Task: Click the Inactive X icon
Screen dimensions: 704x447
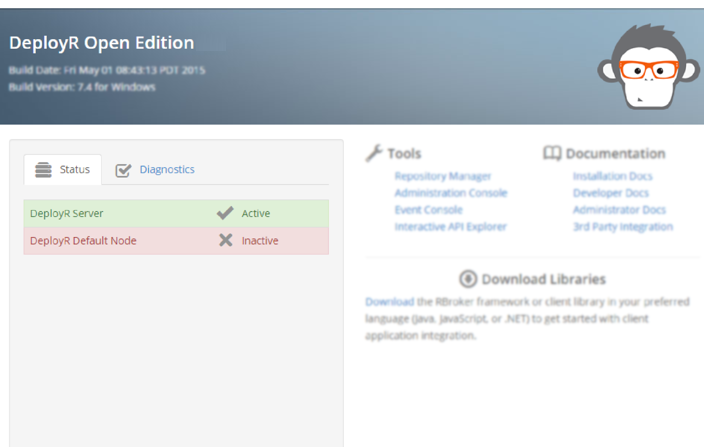Action: click(x=226, y=240)
